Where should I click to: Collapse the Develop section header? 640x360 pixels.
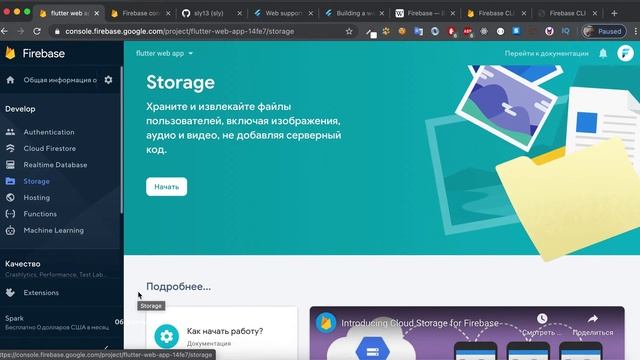(20, 109)
